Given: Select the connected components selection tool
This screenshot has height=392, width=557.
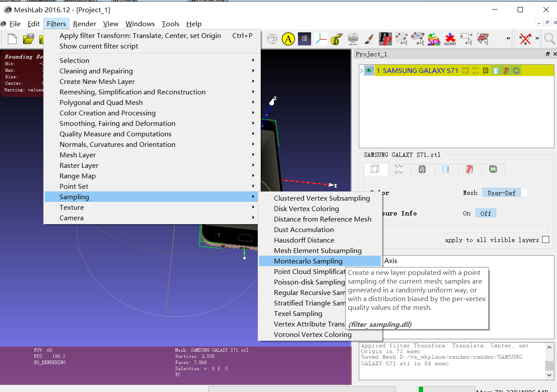Looking at the screenshot, I should click(401, 39).
